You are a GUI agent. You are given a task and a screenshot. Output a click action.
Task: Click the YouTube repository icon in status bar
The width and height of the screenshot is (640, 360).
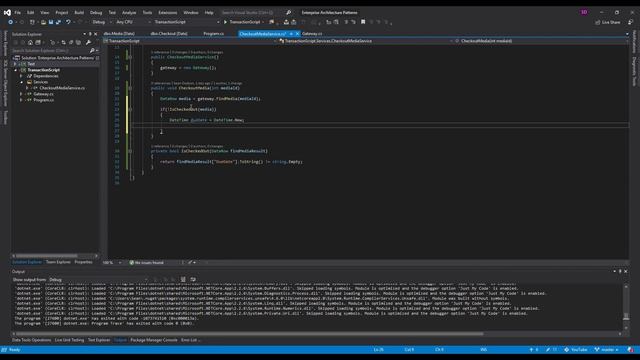tap(567, 350)
